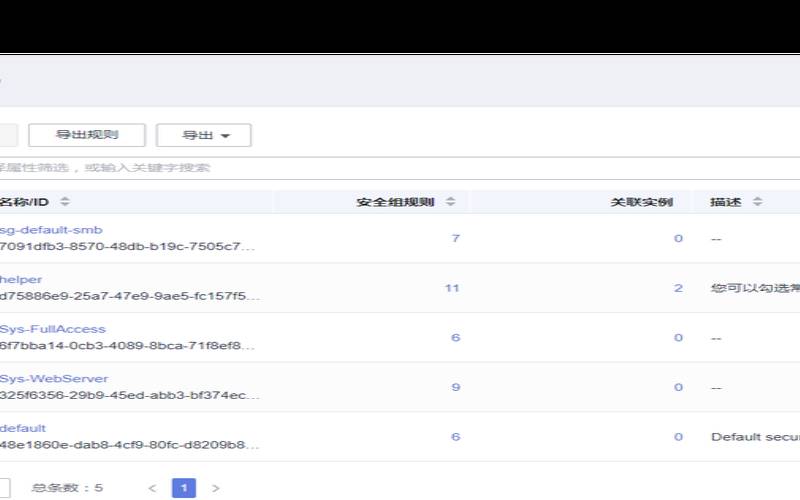Open the sg-default-smb security group
This screenshot has height=500, width=800.
tap(51, 230)
